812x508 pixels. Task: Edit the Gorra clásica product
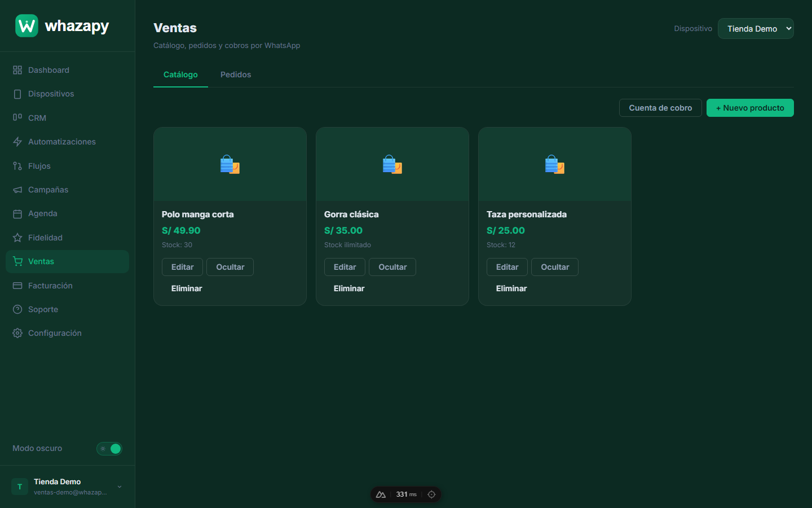(345, 267)
